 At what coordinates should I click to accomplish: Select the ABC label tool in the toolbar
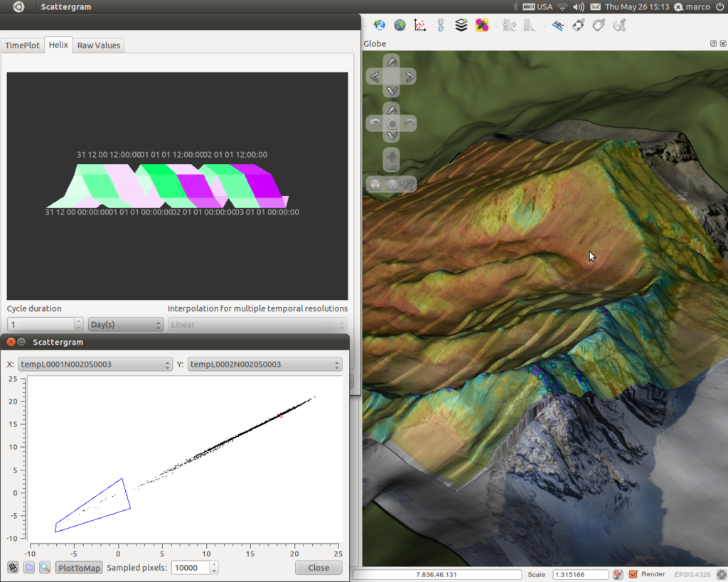(x=557, y=25)
